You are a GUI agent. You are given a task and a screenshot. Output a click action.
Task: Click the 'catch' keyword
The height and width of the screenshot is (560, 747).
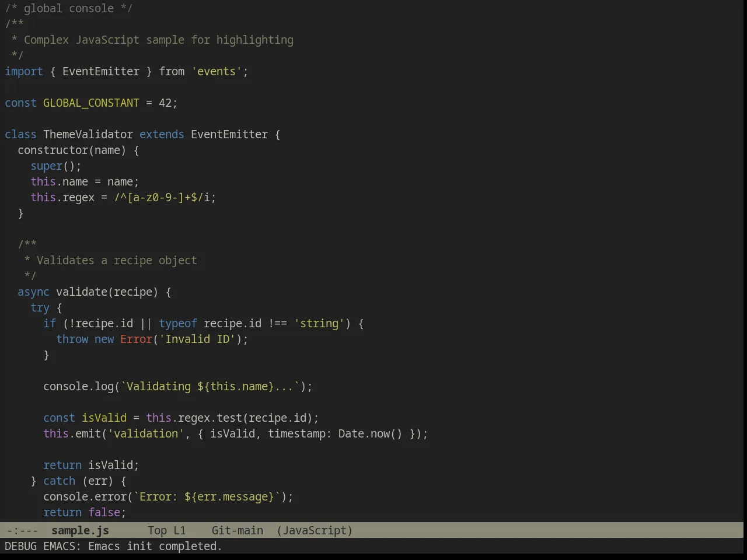pos(59,481)
